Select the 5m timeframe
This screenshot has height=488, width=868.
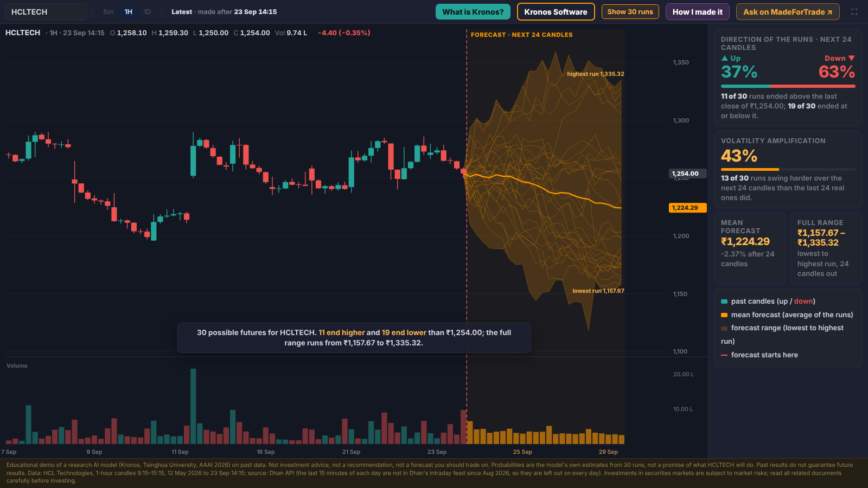point(108,12)
